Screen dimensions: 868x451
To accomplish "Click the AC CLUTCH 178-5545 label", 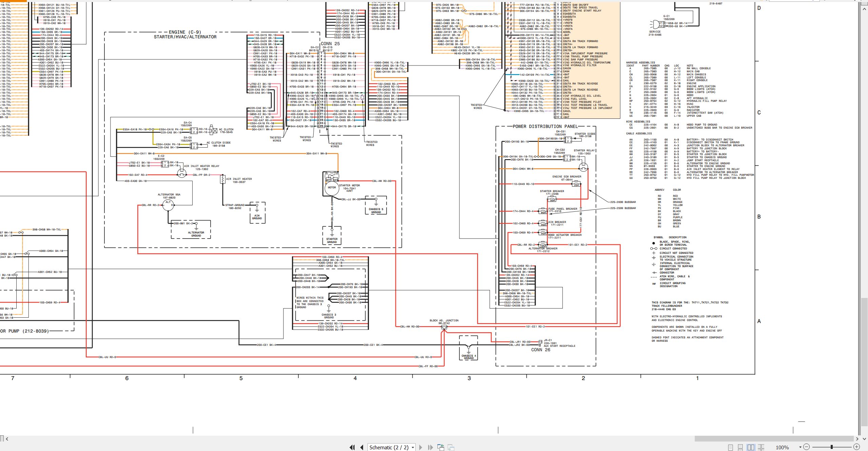I will pyautogui.click(x=226, y=131).
